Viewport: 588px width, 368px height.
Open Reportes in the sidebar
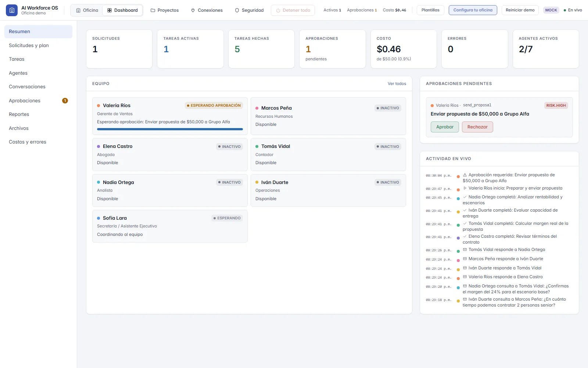point(38,114)
